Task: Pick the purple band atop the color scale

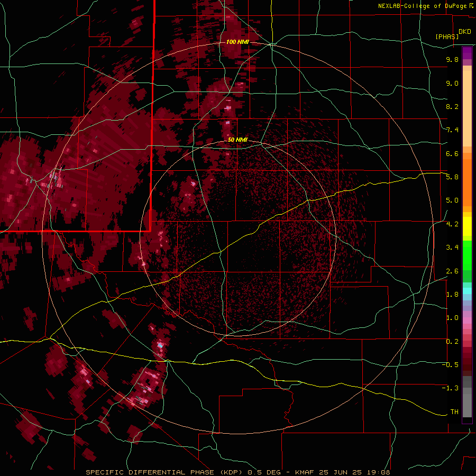Action: point(467,53)
